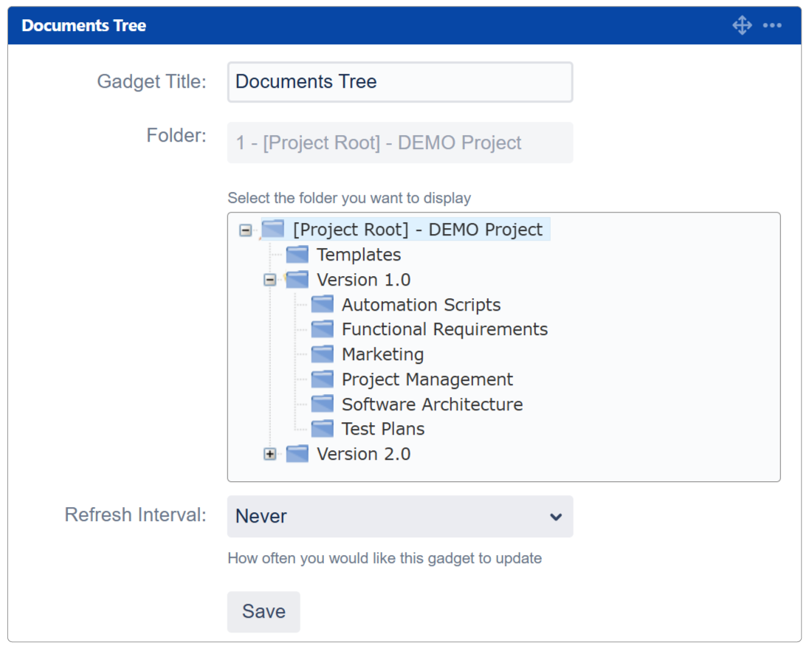
Task: Click the Save button
Action: tap(264, 611)
